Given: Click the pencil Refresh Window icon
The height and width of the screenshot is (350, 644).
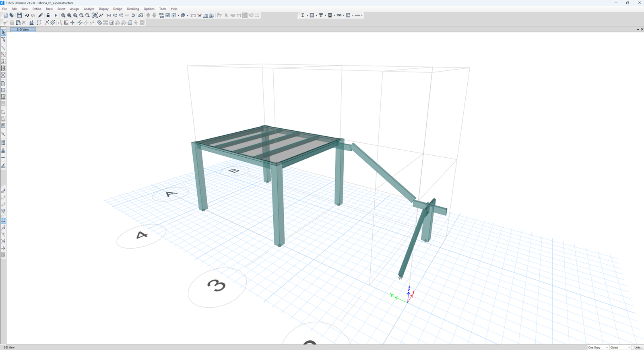Looking at the screenshot, I should click(41, 15).
